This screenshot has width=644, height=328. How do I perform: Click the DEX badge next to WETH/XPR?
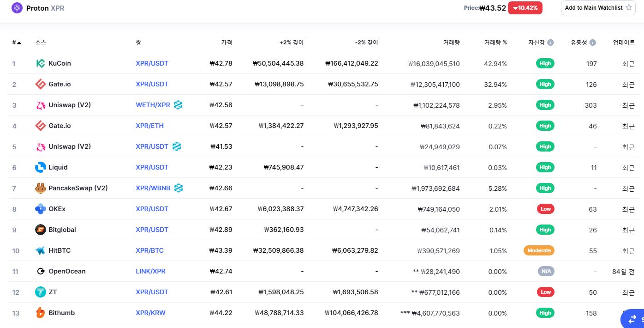(x=178, y=105)
